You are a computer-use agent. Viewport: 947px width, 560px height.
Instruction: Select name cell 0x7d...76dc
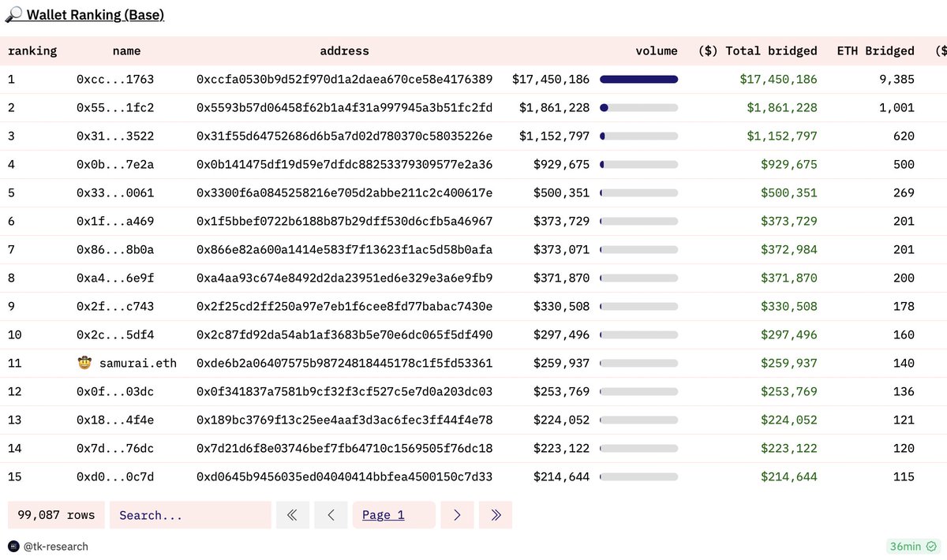[115, 448]
